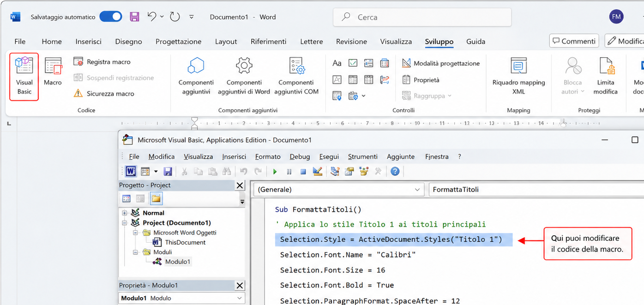Viewport: 644px width, 305px height.
Task: Close the Progetto - Project panel
Action: coord(240,185)
